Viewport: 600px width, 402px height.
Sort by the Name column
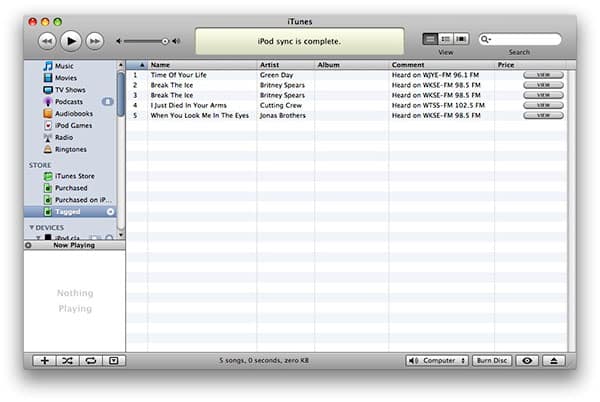point(202,65)
